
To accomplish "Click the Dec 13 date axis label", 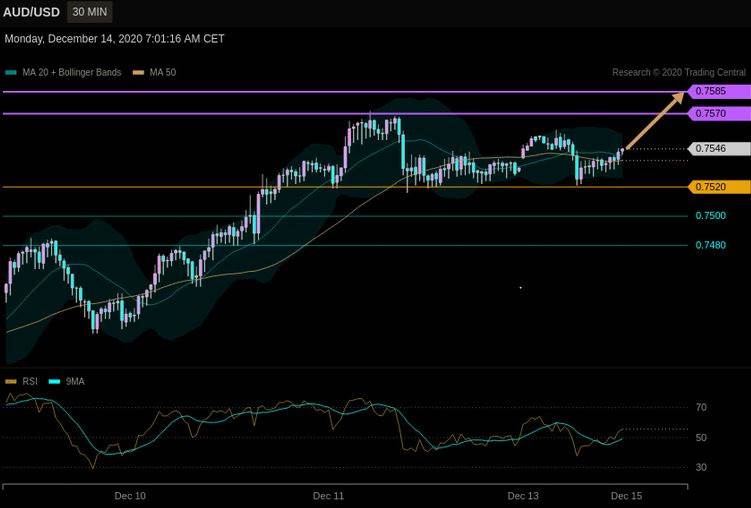I will coord(523,496).
